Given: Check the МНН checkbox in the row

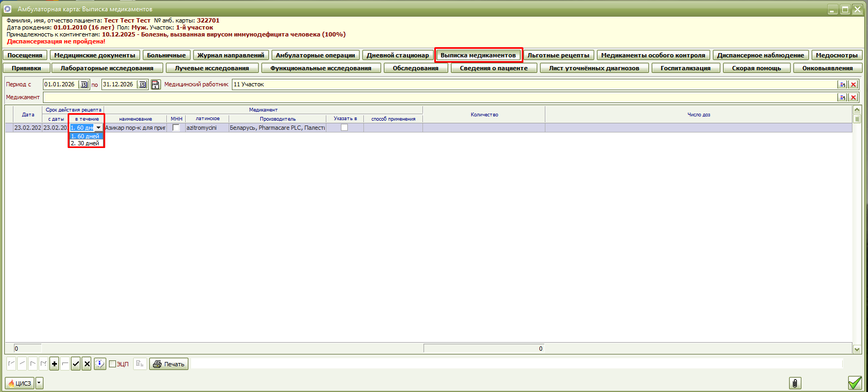Looking at the screenshot, I should point(176,128).
